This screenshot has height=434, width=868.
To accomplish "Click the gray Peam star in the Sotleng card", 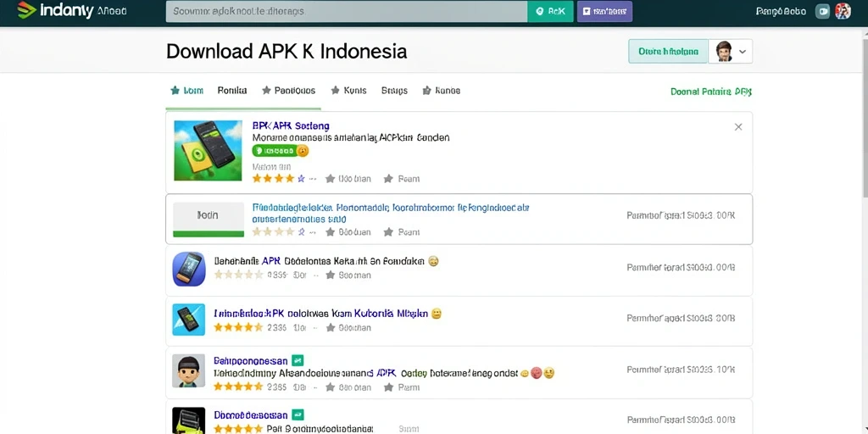I will coord(388,179).
